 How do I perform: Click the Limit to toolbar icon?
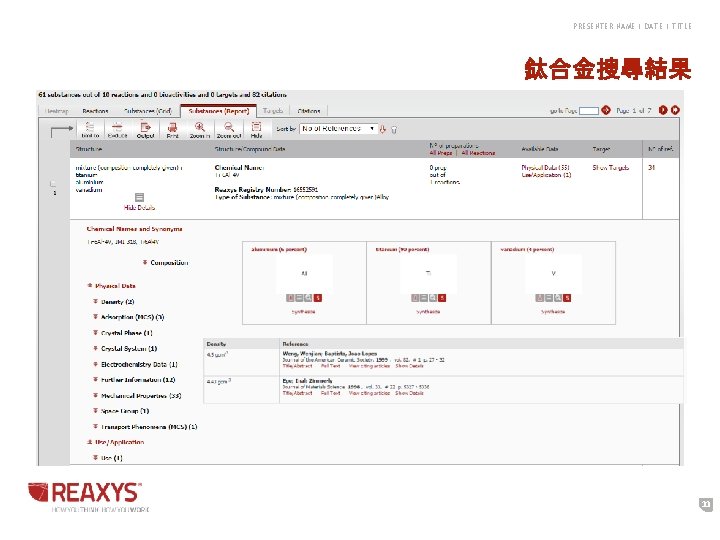pyautogui.click(x=90, y=129)
